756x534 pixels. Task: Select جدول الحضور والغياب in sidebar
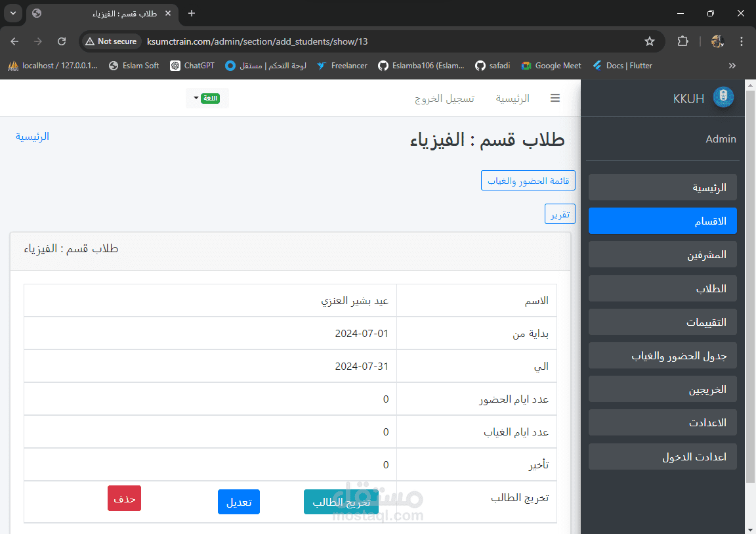click(x=662, y=355)
